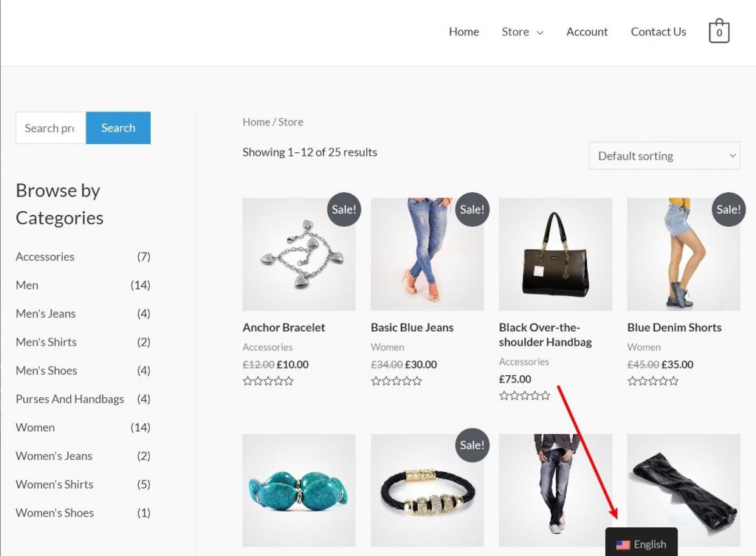756x556 pixels.
Task: Click the Sale badge on black braided bracelet
Action: (x=472, y=445)
